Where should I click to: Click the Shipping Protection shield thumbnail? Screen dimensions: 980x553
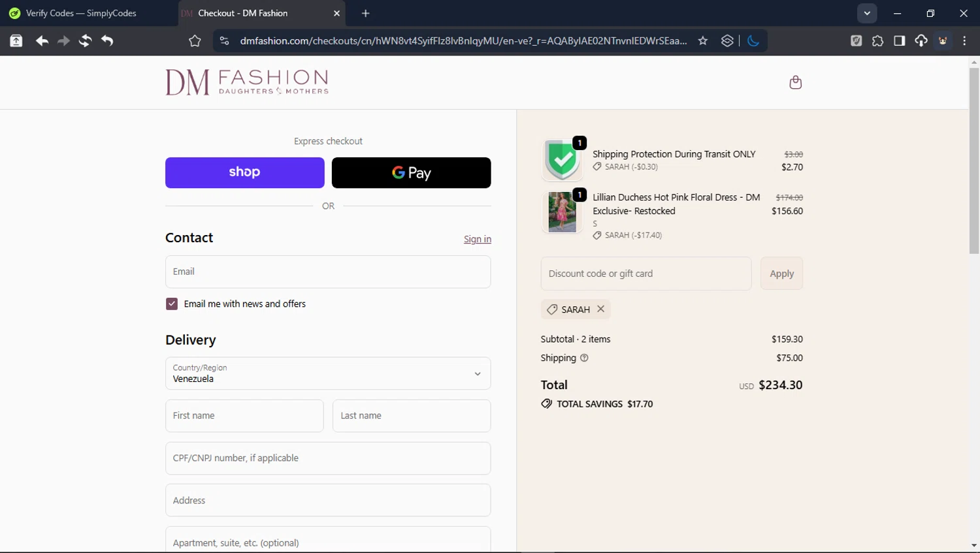pos(562,160)
